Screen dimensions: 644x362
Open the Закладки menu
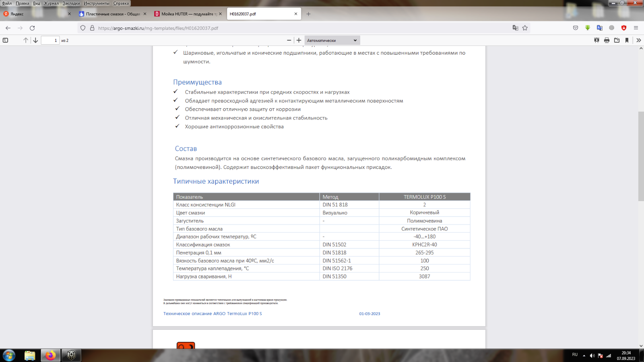point(71,3)
